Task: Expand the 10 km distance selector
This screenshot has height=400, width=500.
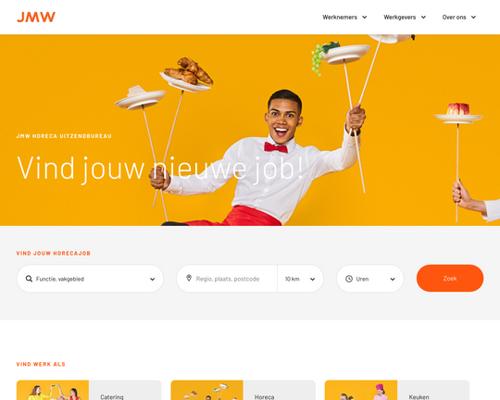Action: click(x=300, y=279)
